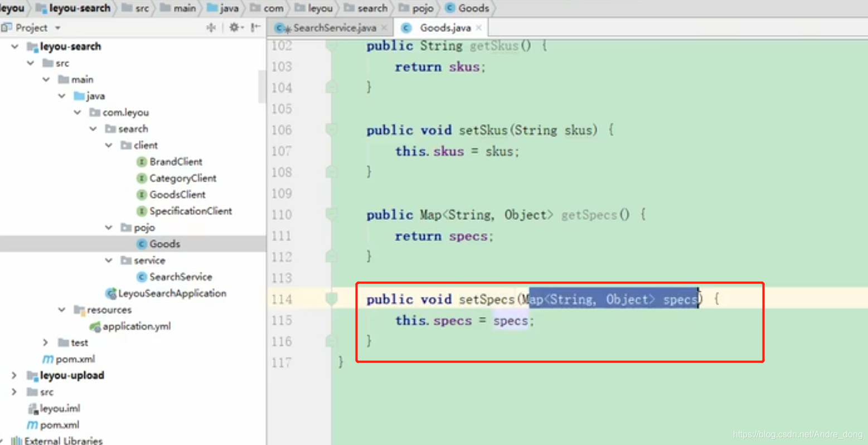Collapse the search package node
Image resolution: width=868 pixels, height=445 pixels.
(x=93, y=129)
